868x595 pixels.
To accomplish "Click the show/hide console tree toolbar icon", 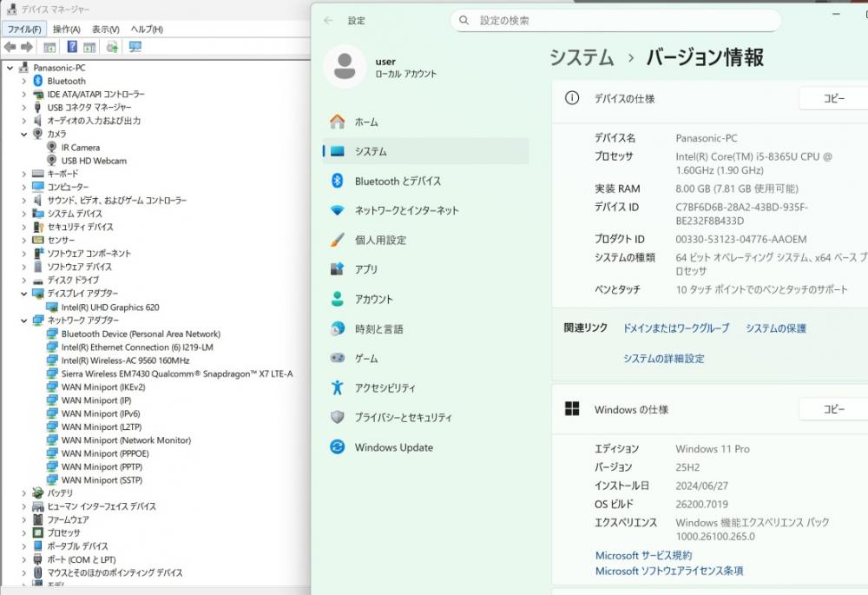I will [49, 47].
